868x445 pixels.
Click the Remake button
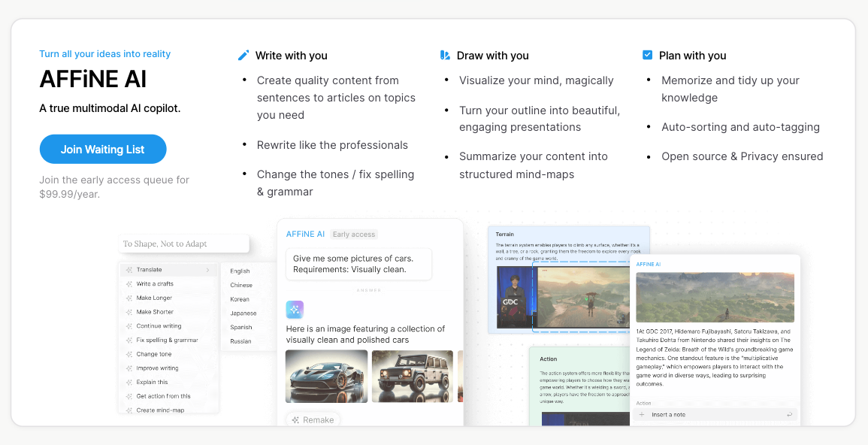click(313, 420)
